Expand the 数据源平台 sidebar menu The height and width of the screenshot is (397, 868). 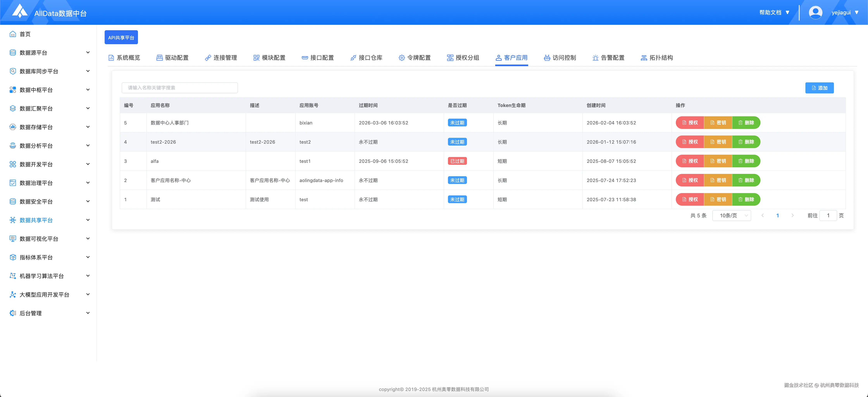click(88, 53)
